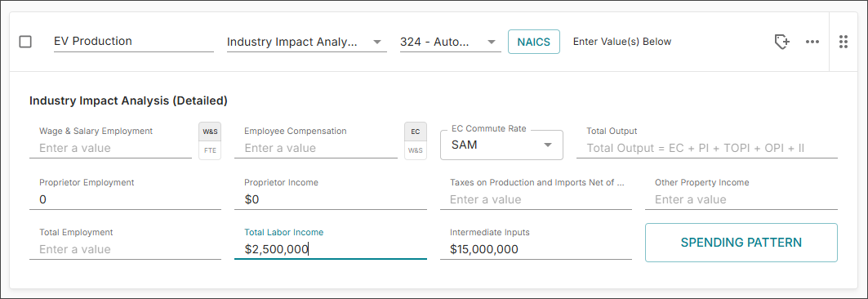Click the NAICS button
This screenshot has height=299, width=868.
tap(534, 42)
